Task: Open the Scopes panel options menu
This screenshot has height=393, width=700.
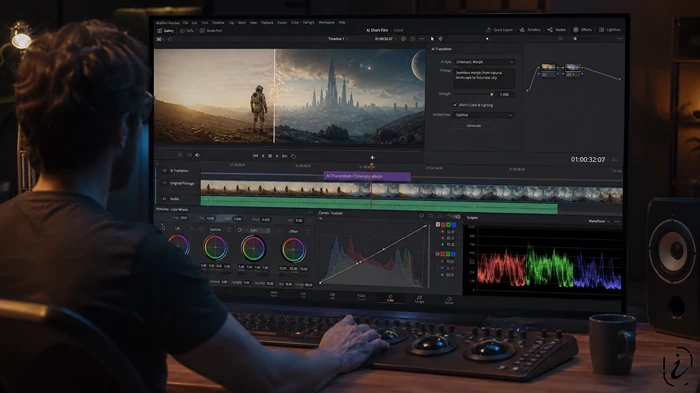Action: [x=617, y=221]
